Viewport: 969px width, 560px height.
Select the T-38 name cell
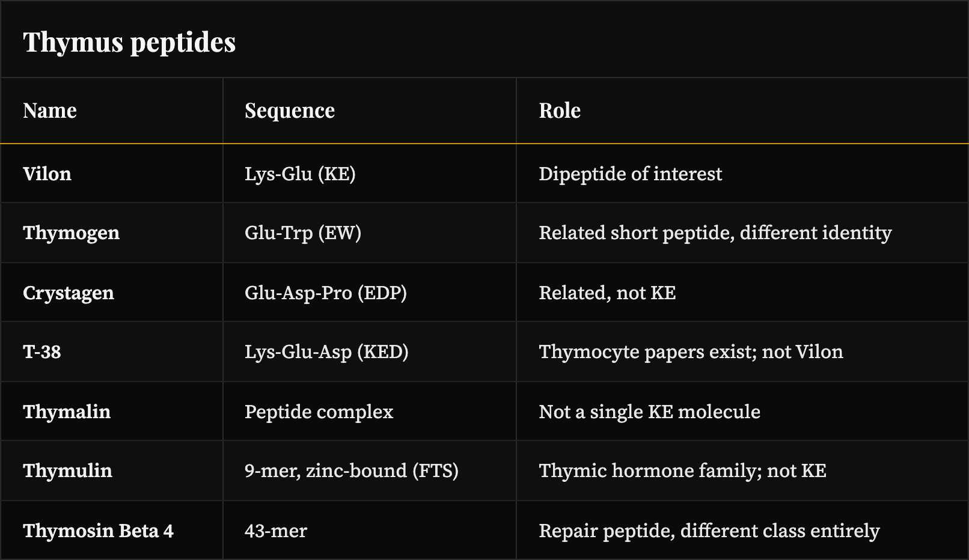point(111,352)
